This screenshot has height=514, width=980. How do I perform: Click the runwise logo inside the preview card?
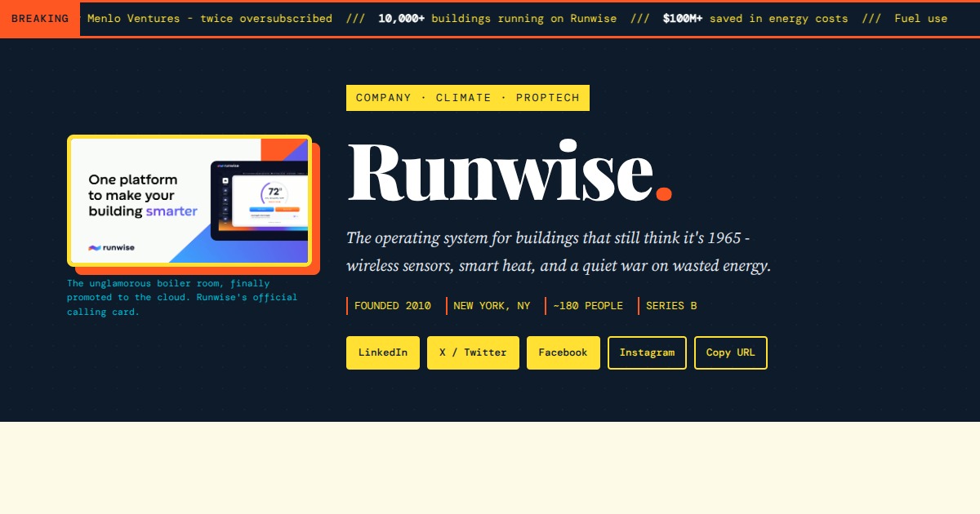point(112,247)
